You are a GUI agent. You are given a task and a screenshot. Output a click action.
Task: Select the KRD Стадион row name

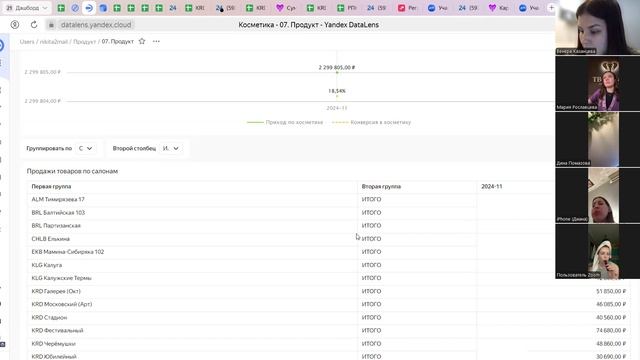[x=49, y=318]
